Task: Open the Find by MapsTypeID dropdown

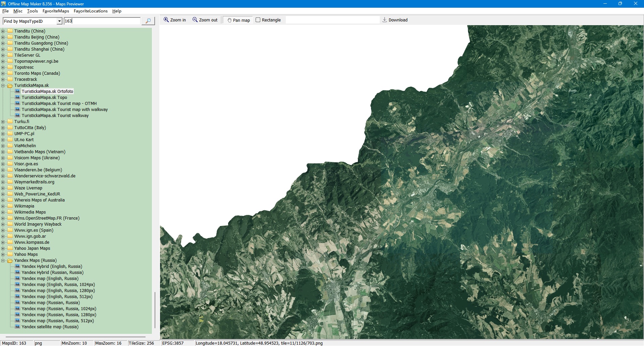Action: (x=59, y=21)
